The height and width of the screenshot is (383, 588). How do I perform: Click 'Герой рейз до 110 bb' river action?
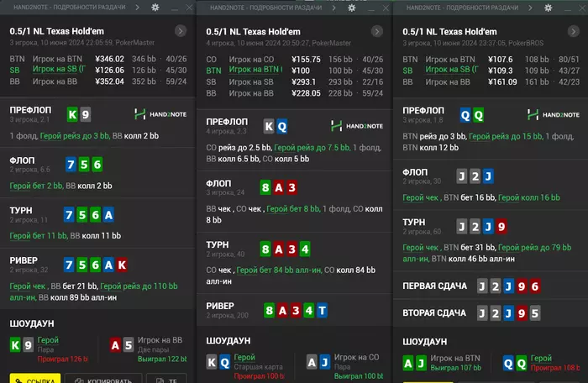click(x=139, y=286)
